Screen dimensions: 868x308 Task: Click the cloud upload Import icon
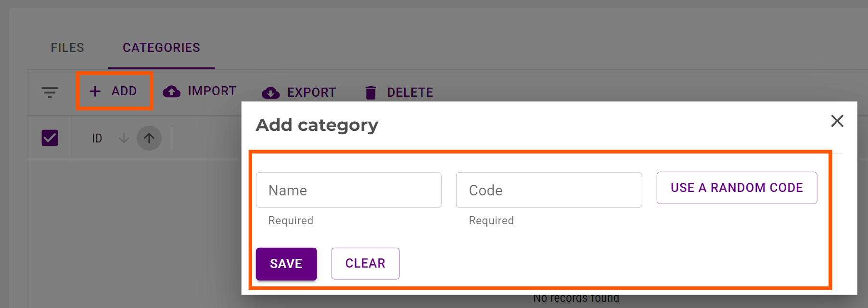point(172,91)
